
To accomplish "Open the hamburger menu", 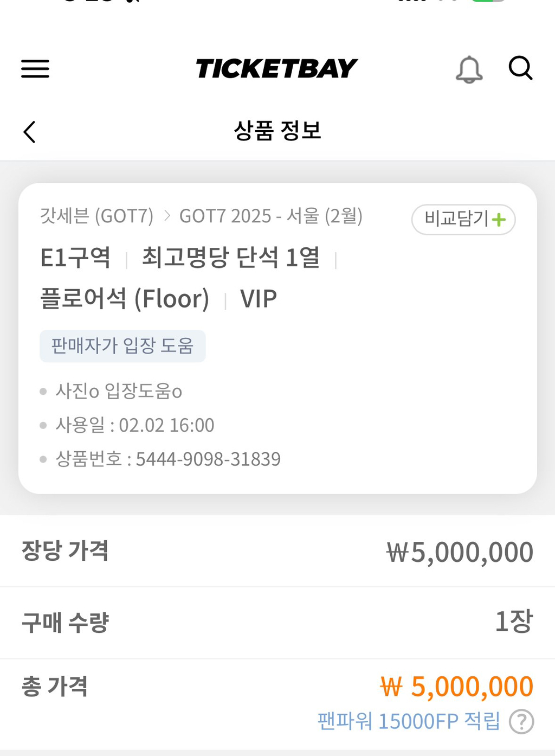I will tap(35, 69).
